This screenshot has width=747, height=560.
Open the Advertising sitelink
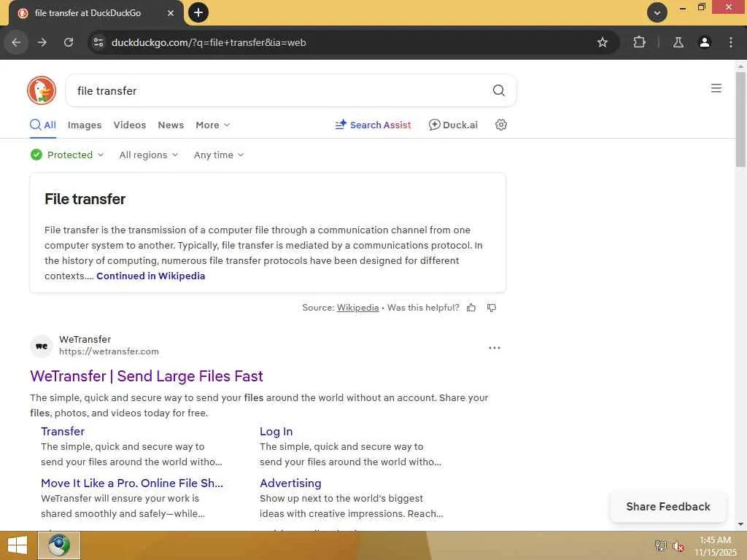(x=290, y=483)
